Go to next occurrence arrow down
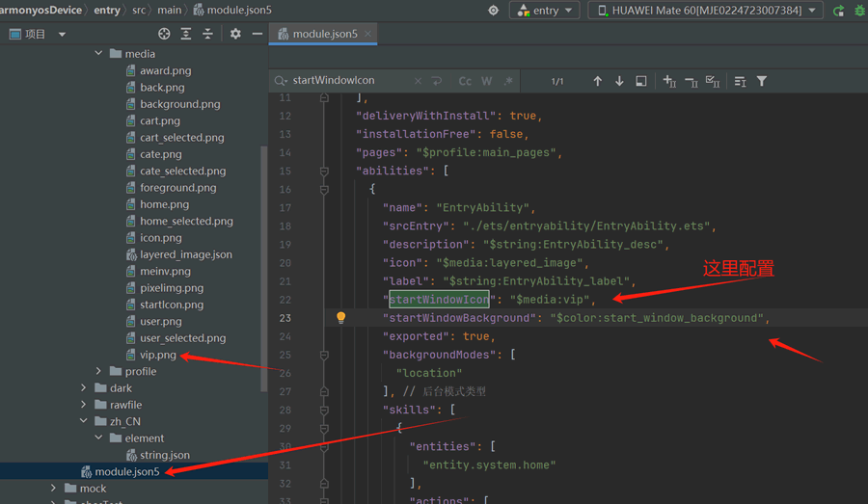 [619, 81]
